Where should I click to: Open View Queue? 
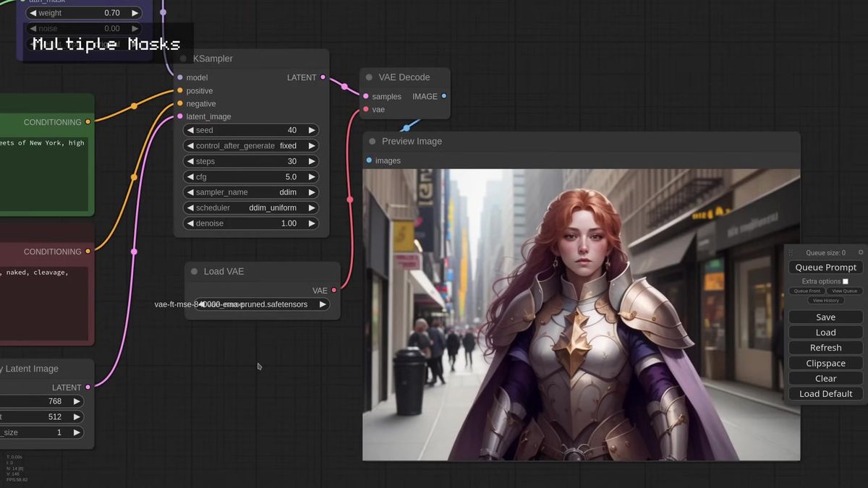click(x=844, y=291)
